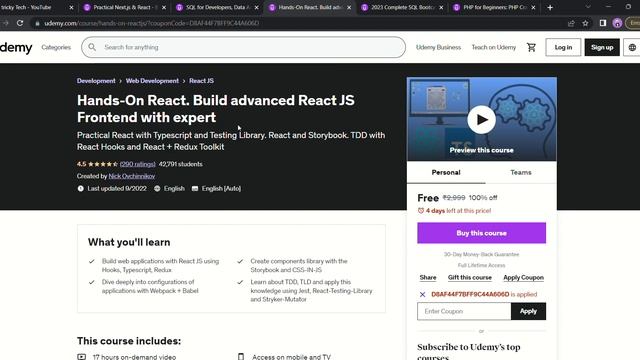
Task: Open the React JS breadcrumb
Action: (x=201, y=81)
